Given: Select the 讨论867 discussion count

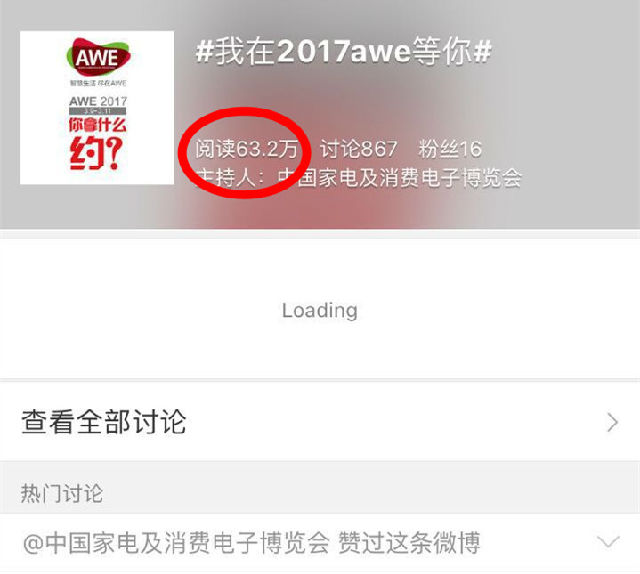Looking at the screenshot, I should point(358,149).
